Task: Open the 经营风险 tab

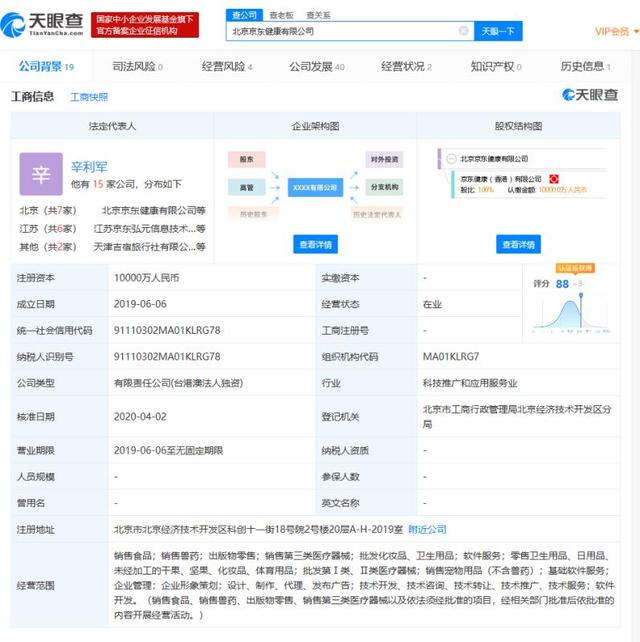Action: point(227,66)
